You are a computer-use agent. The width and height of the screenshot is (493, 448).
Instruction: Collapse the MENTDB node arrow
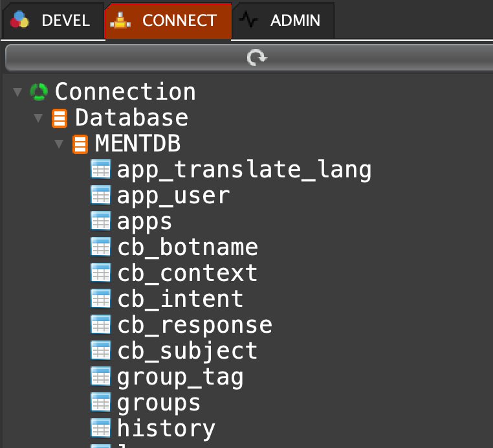click(59, 144)
